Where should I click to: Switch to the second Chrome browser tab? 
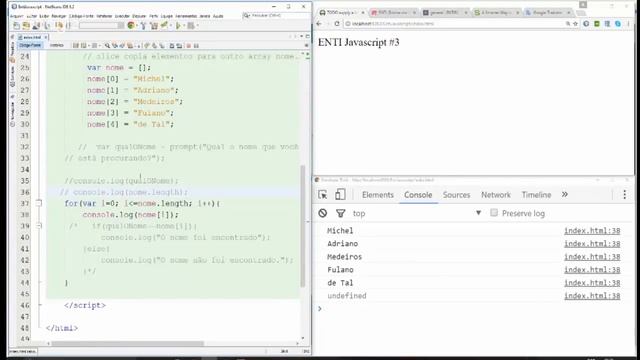(x=393, y=13)
